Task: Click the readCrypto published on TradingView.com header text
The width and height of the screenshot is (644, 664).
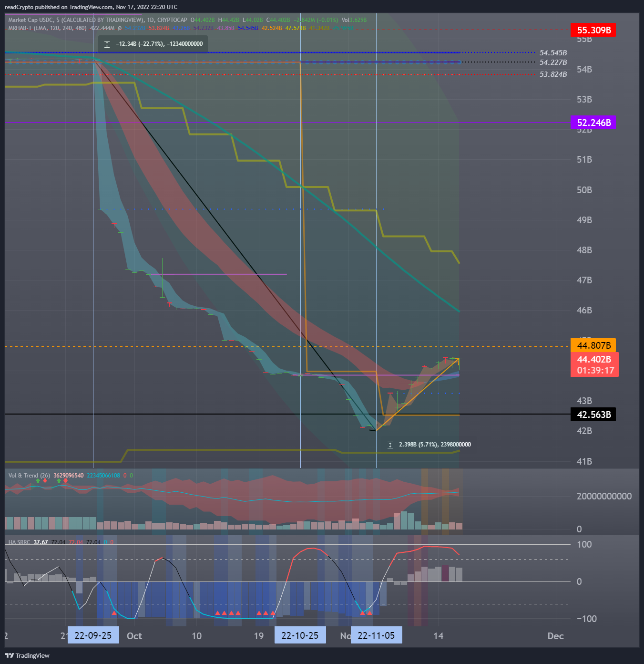Action: [91, 7]
